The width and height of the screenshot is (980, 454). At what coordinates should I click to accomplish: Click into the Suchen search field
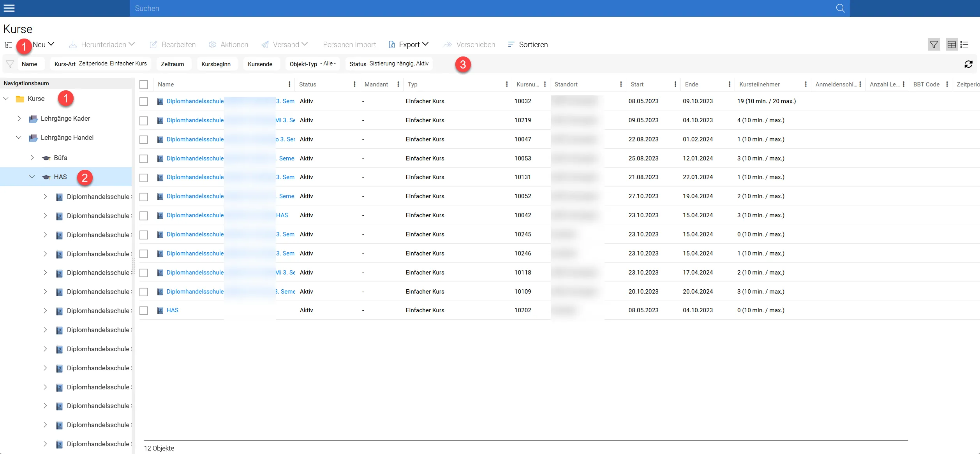point(482,8)
